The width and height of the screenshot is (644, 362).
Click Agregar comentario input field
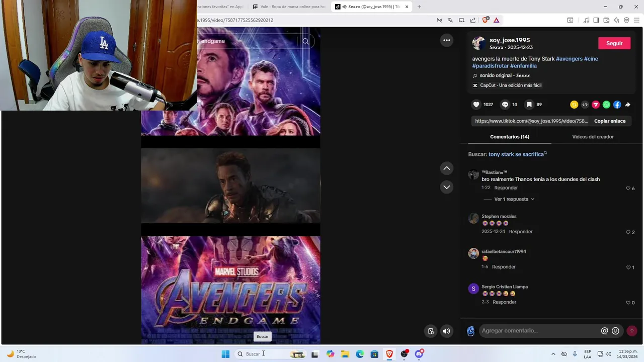click(539, 331)
